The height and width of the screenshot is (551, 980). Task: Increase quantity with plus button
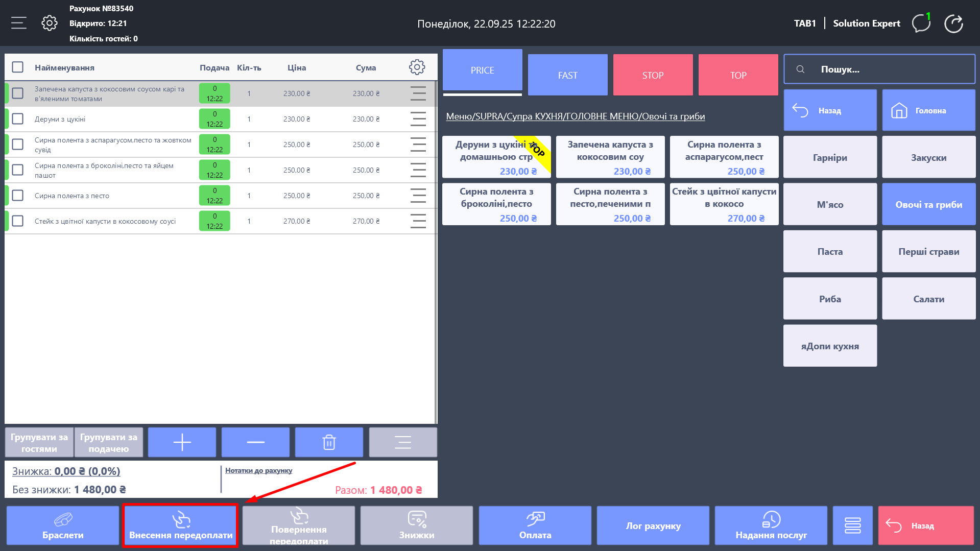pyautogui.click(x=182, y=442)
